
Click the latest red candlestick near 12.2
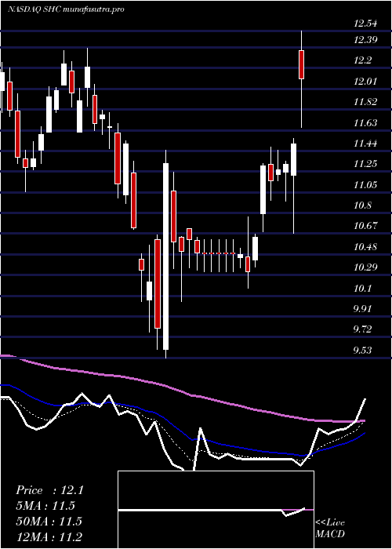301,65
